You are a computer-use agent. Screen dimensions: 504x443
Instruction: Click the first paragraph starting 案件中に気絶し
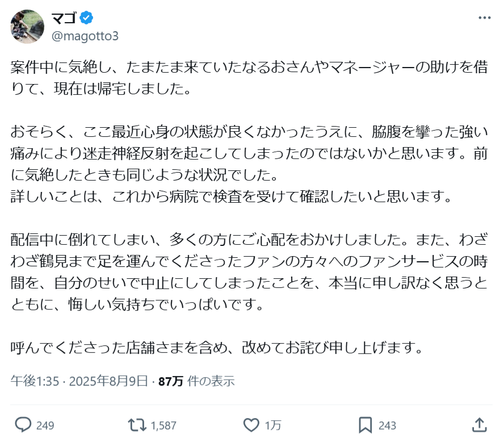pos(249,78)
